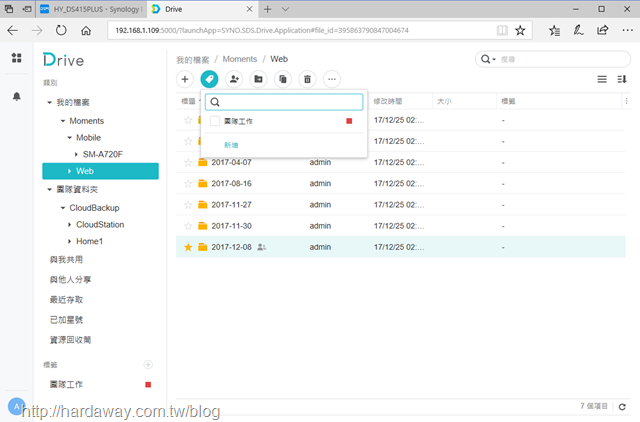The image size is (640, 422).
Task: Click the move to folder toolbar icon
Action: pyautogui.click(x=258, y=79)
